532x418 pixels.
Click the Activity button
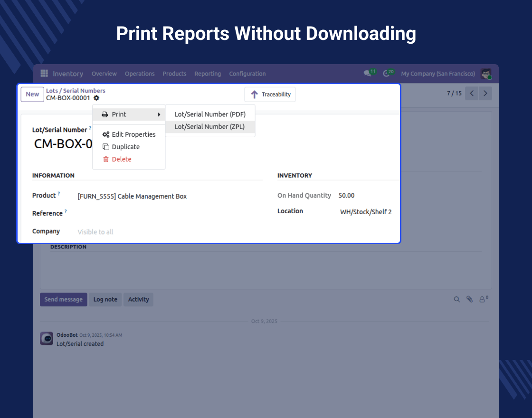[x=138, y=300]
